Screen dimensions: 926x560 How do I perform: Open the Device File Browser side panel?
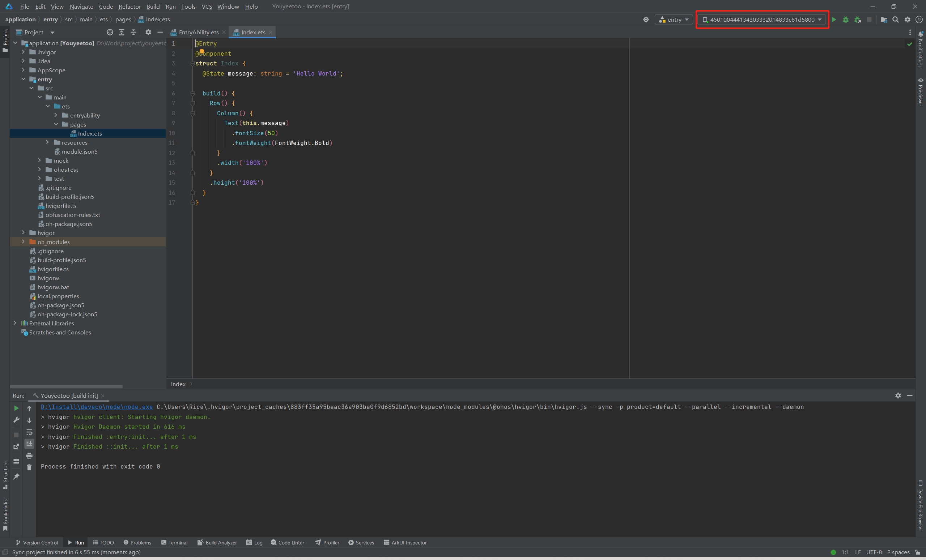(920, 505)
